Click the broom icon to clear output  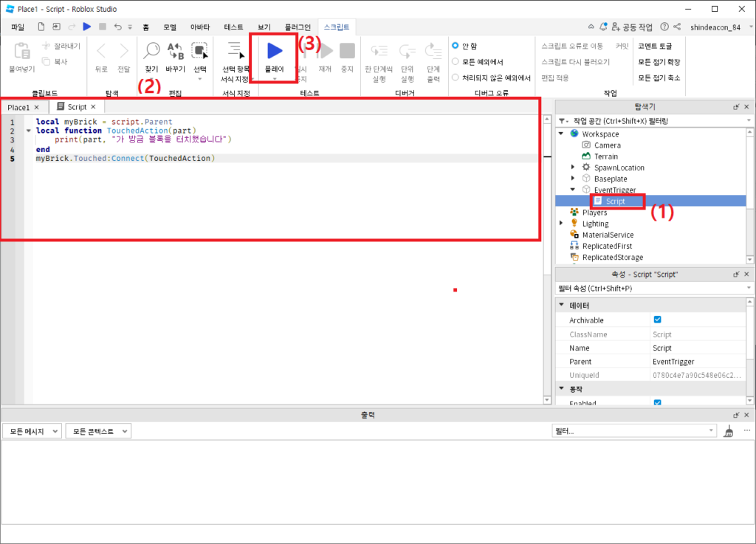[x=729, y=431]
